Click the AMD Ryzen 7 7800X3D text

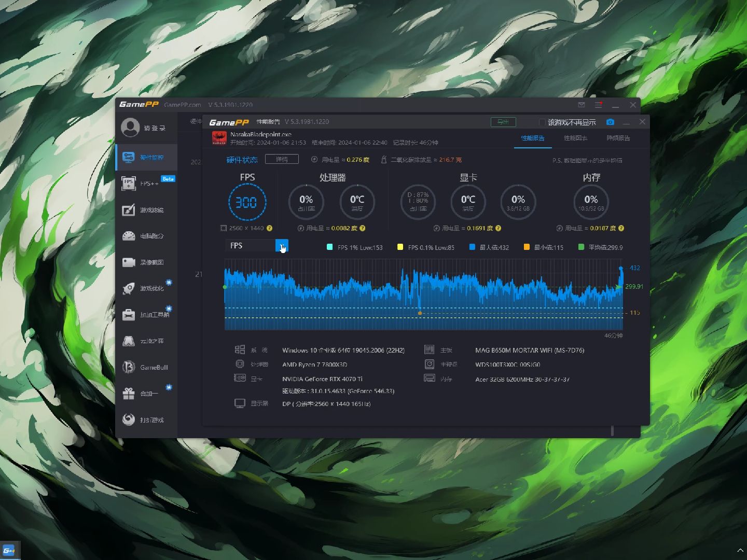314,365
